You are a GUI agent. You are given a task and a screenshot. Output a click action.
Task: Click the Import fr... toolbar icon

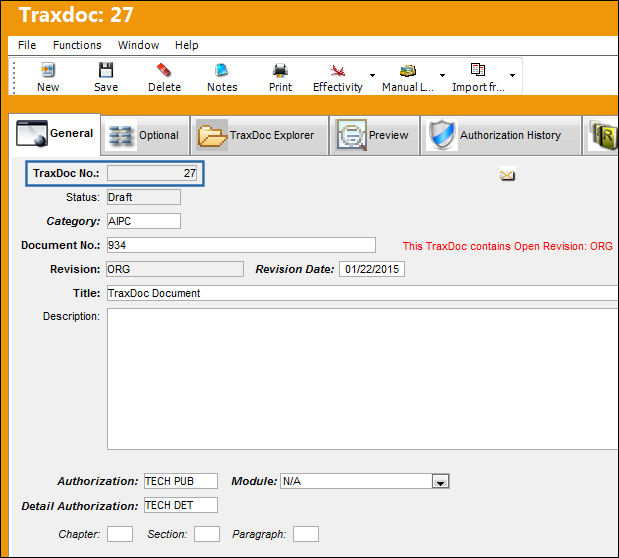(478, 70)
